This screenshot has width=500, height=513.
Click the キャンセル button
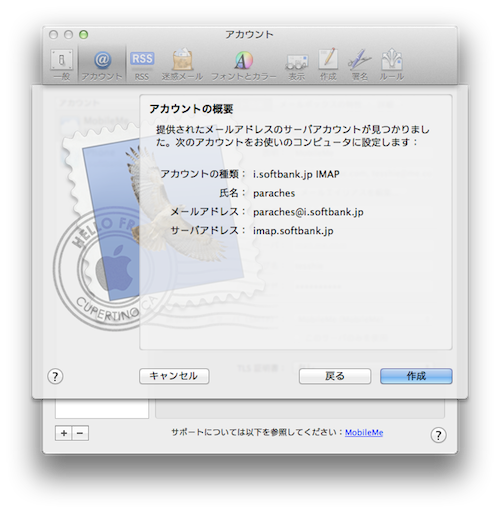(174, 376)
